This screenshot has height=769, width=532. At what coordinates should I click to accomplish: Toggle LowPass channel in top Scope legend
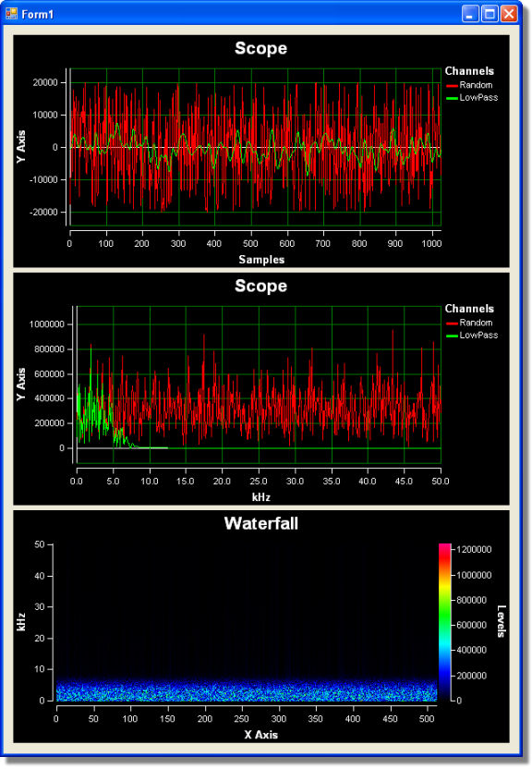click(478, 98)
